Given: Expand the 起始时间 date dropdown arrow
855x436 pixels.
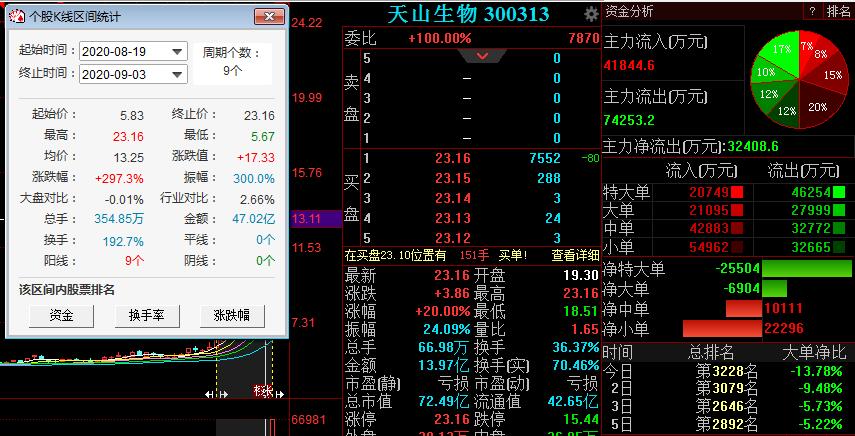Looking at the screenshot, I should click(x=177, y=52).
